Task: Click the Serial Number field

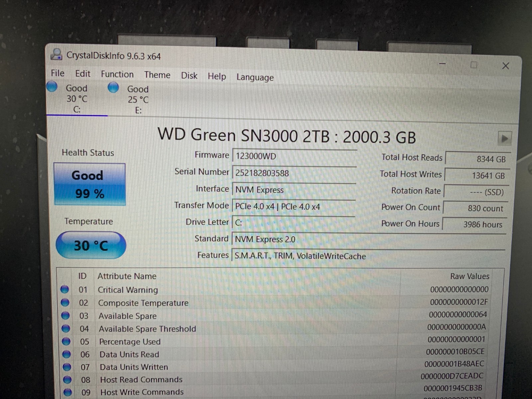Action: click(294, 173)
